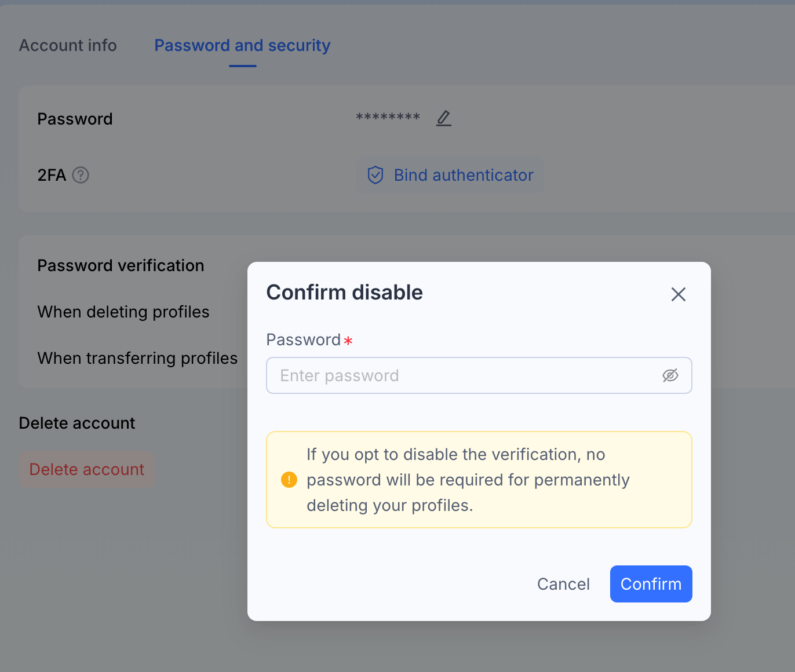Confirm disabling password verification
The height and width of the screenshot is (672, 795).
(651, 584)
